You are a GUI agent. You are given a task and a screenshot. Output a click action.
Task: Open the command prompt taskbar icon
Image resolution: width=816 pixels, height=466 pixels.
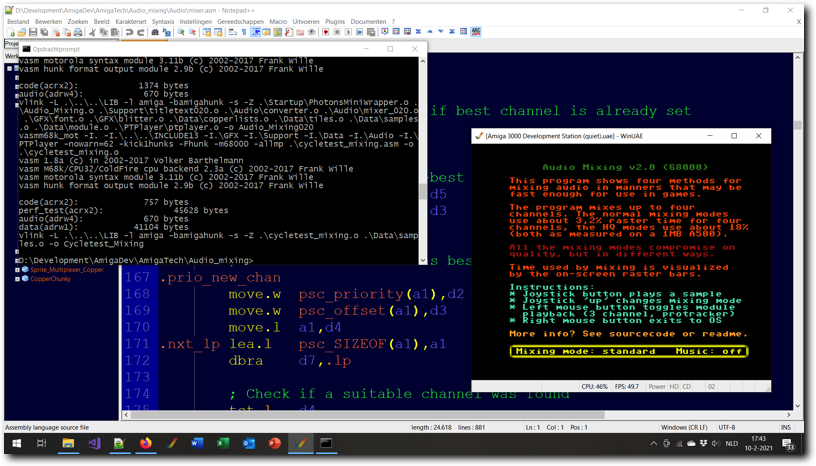coord(326,443)
